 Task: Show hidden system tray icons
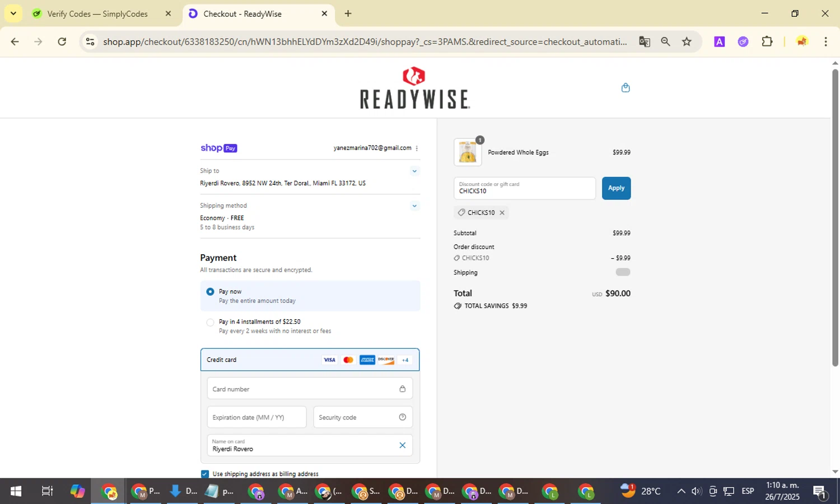tap(681, 492)
